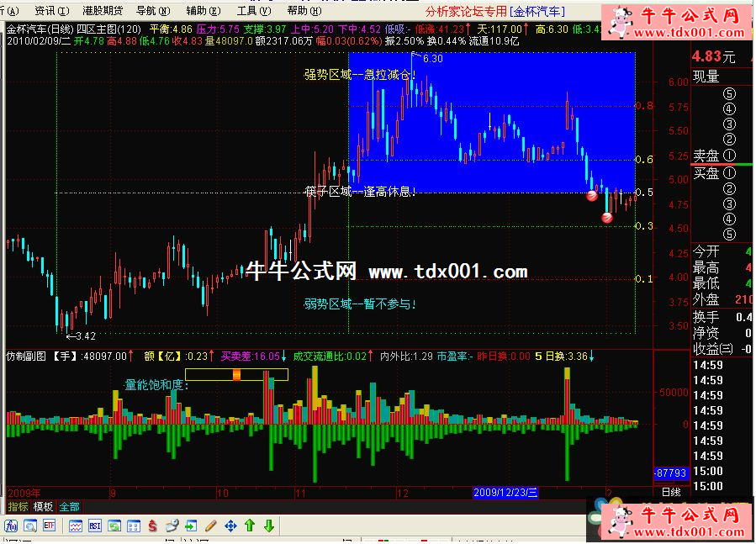Click the 最高 row

(722, 267)
